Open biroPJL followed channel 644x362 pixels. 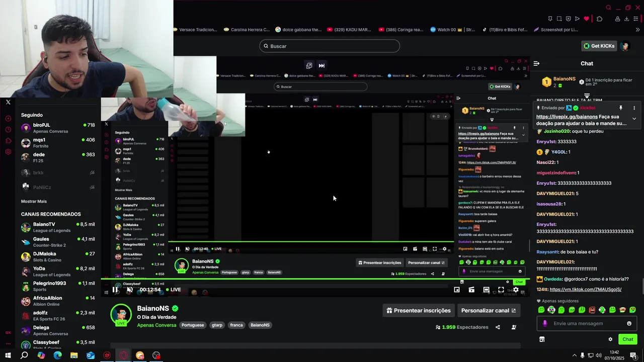pyautogui.click(x=58, y=128)
